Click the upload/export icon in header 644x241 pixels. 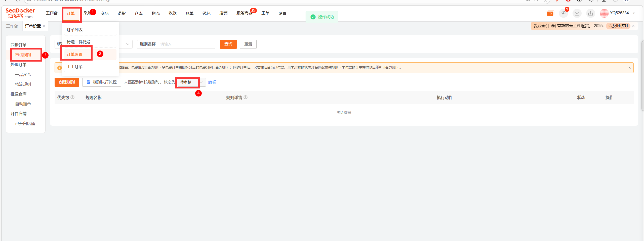tap(591, 13)
